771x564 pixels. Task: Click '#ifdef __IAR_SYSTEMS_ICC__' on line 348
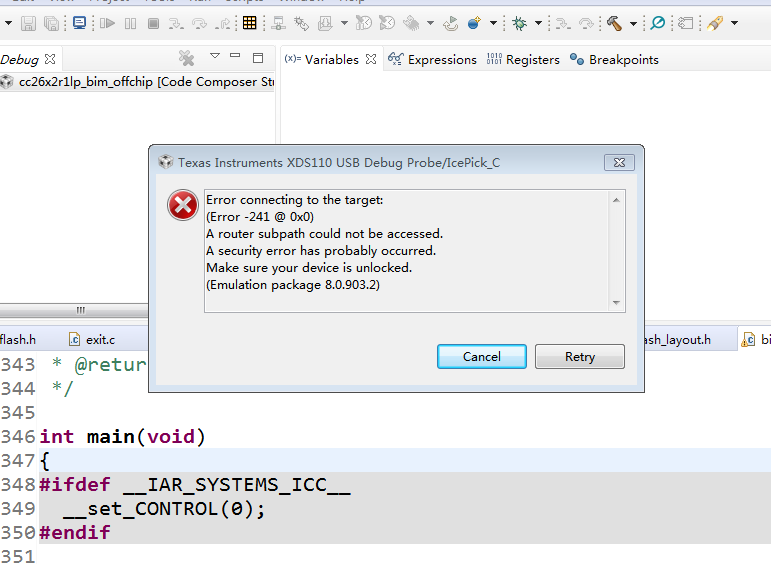click(x=195, y=485)
